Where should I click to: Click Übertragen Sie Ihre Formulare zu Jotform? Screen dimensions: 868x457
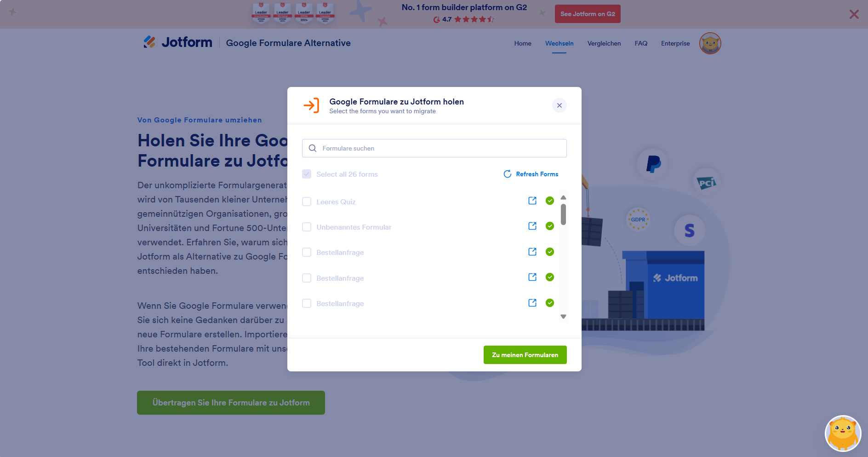[231, 403]
